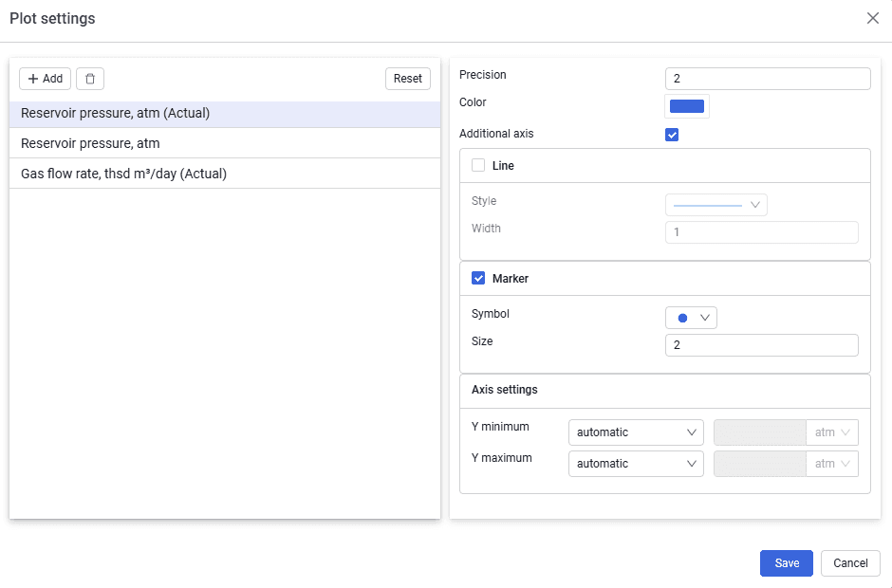
Task: Click the marker Size input field
Action: pos(762,345)
